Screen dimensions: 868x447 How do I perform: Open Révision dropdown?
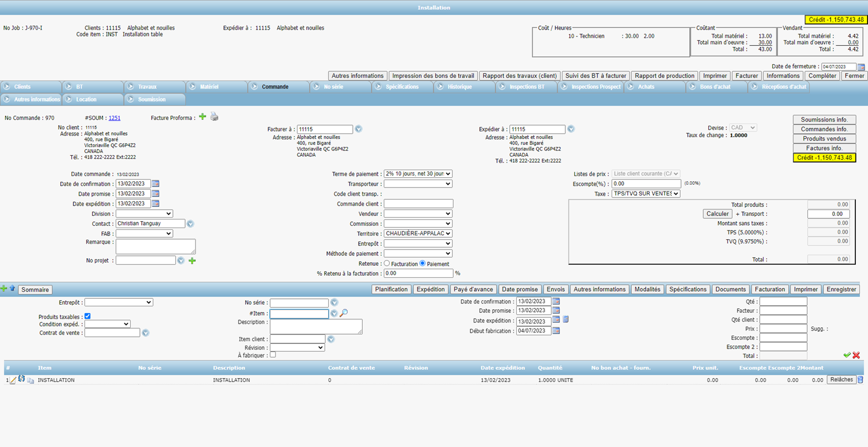point(297,347)
